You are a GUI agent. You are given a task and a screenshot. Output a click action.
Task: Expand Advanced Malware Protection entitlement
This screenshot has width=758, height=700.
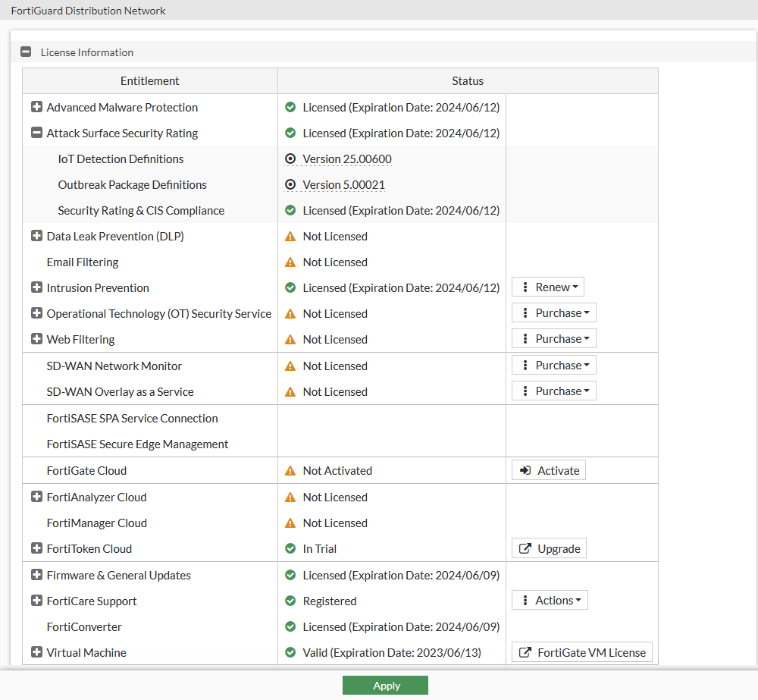pos(36,107)
